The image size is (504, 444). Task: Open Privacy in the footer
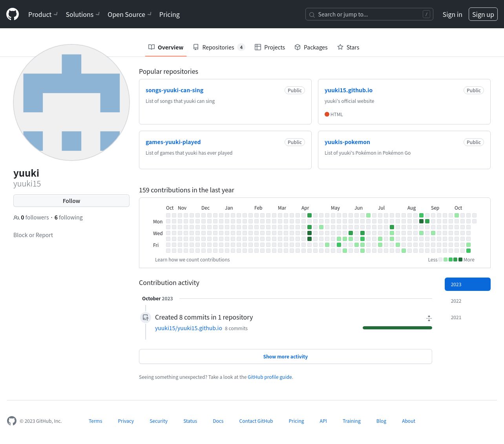(126, 421)
